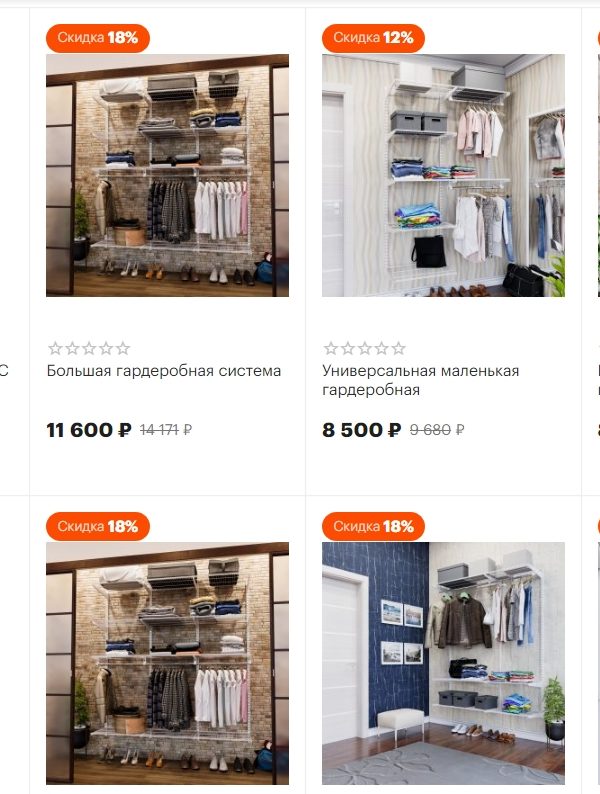Click the crossed-out 14 171 ₽ old price
Viewport: 600px width, 794px height.
click(166, 430)
